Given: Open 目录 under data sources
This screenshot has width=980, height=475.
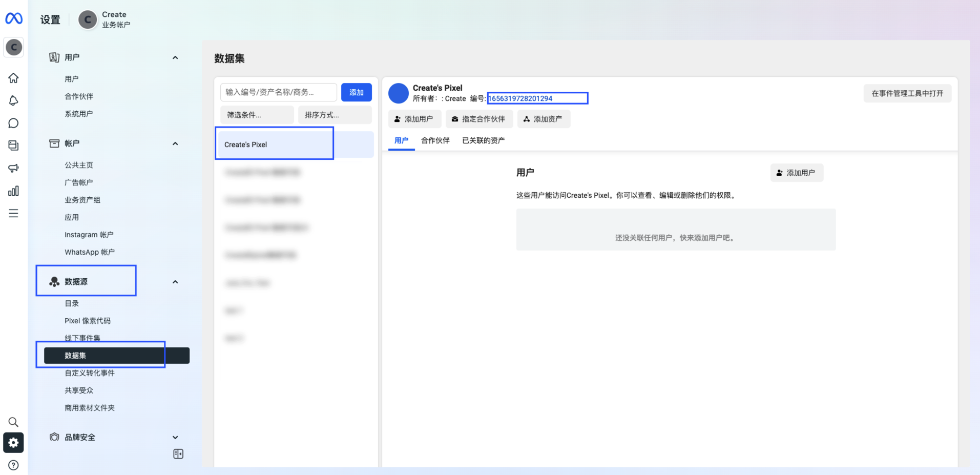Looking at the screenshot, I should 72,303.
